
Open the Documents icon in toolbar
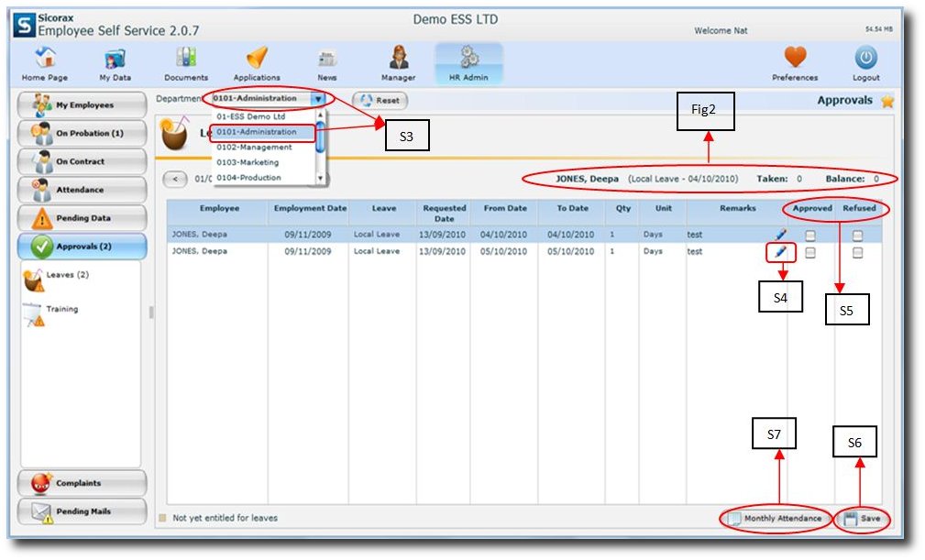tap(186, 59)
